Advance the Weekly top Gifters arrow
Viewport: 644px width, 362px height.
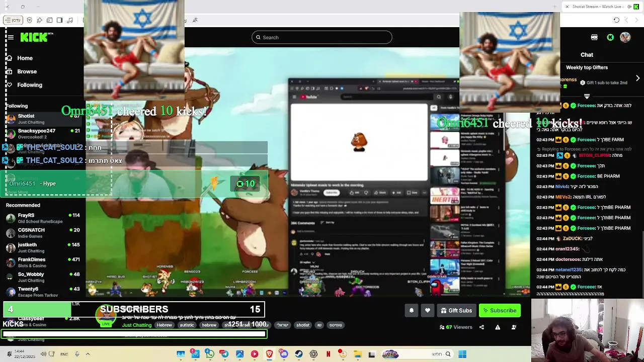638,78
